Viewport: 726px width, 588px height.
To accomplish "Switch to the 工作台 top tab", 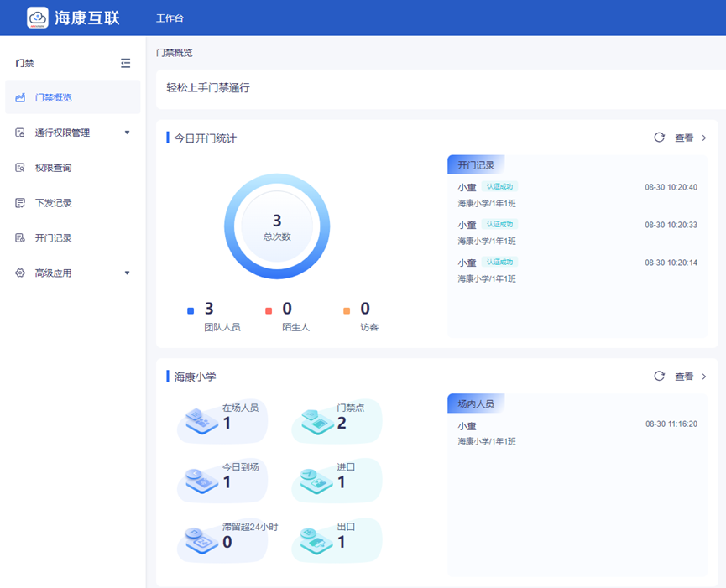I will tap(170, 18).
